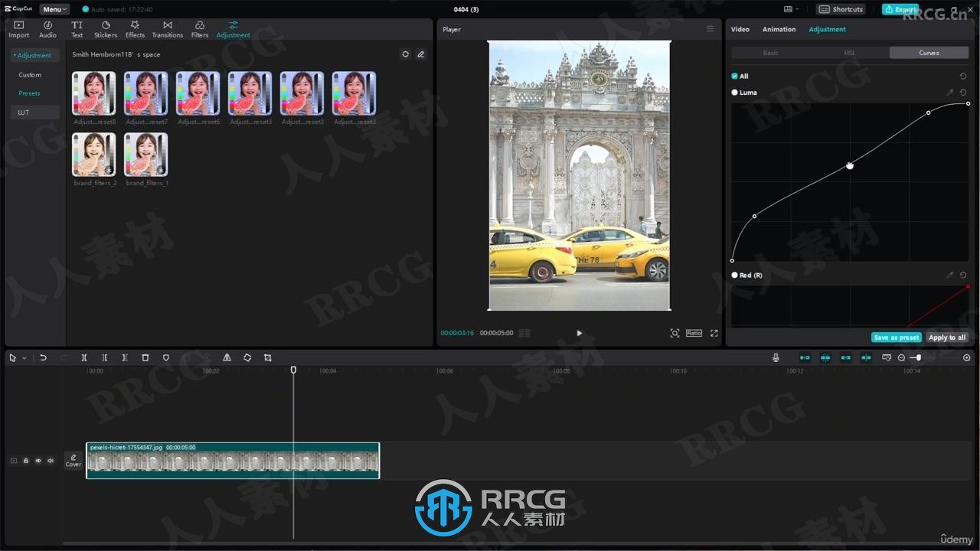
Task: Click the Crop tool icon
Action: tap(268, 357)
